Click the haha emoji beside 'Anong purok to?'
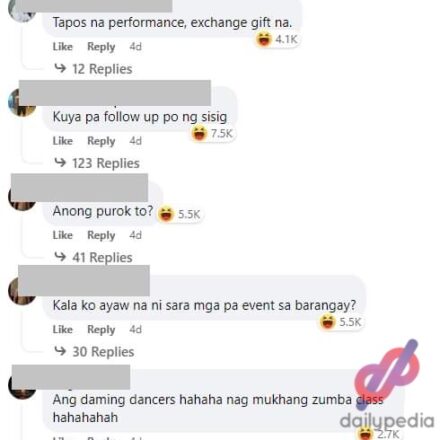 point(166,214)
